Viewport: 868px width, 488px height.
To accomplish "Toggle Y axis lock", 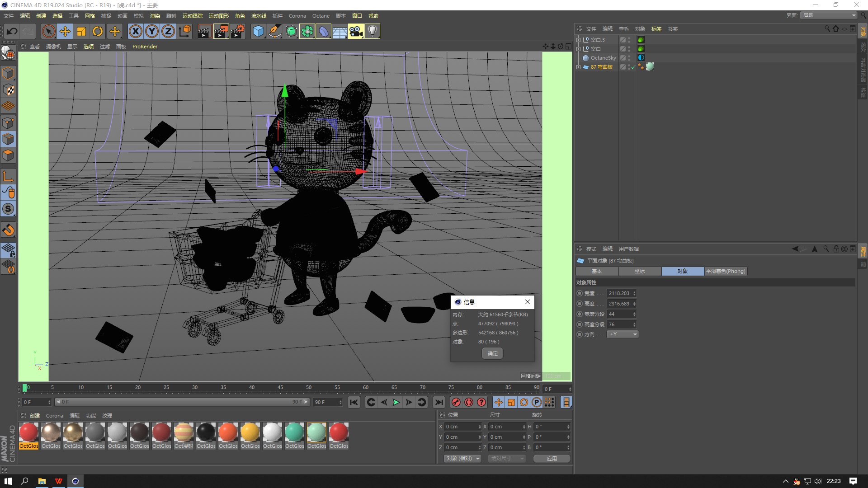I will click(152, 31).
